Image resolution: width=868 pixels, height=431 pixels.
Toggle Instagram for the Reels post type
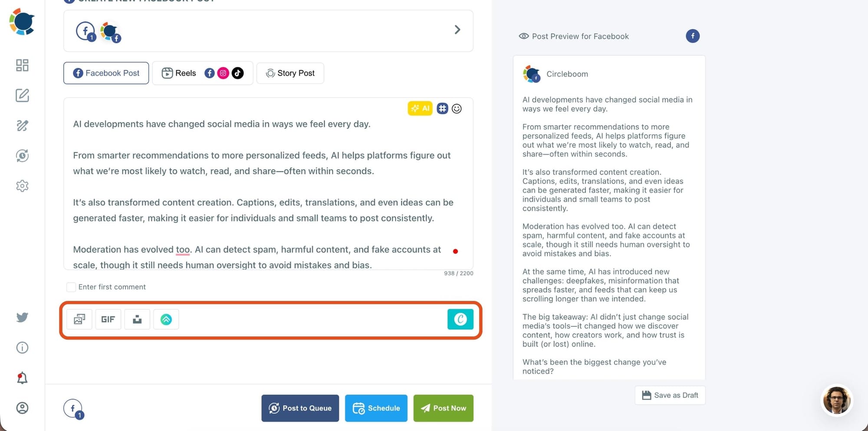tap(223, 73)
